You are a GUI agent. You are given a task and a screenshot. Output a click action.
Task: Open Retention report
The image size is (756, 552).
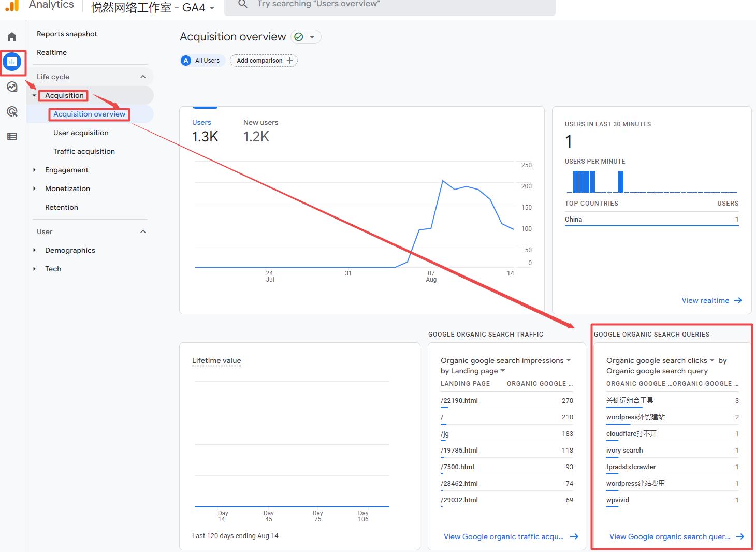click(62, 207)
